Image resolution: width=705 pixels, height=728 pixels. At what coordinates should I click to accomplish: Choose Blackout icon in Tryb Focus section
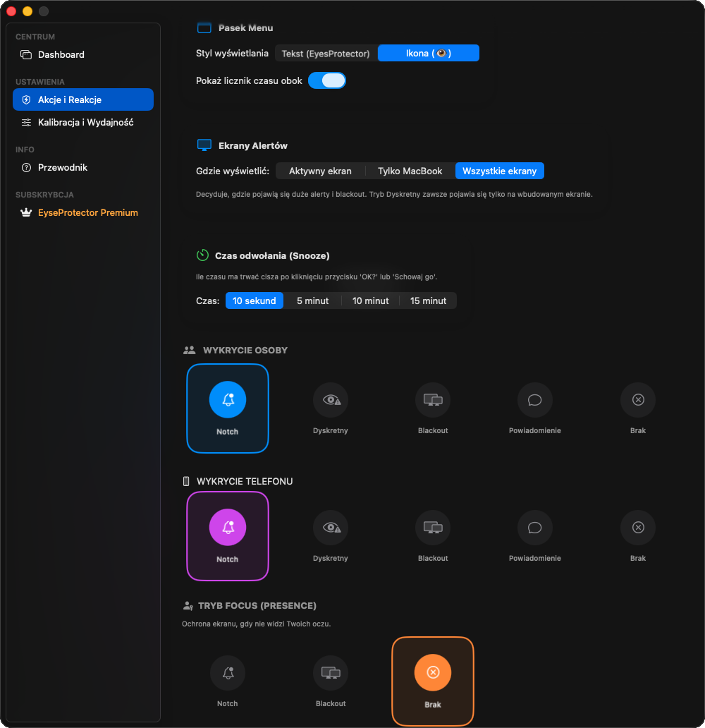(x=331, y=673)
